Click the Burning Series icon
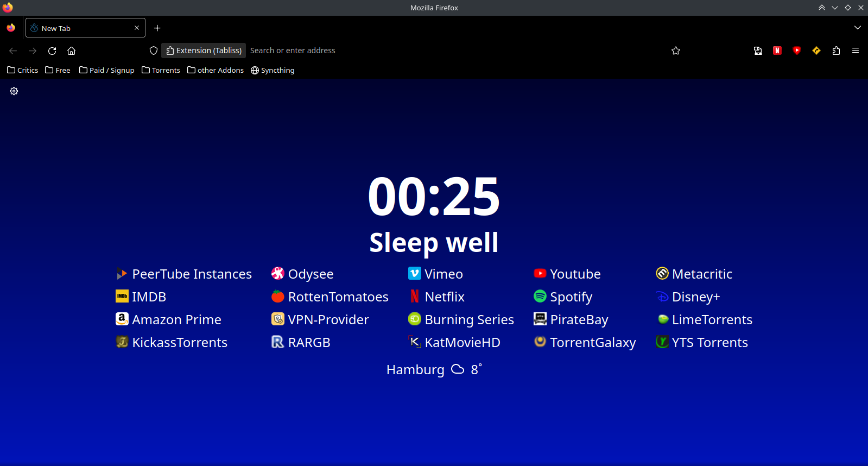 [415, 319]
